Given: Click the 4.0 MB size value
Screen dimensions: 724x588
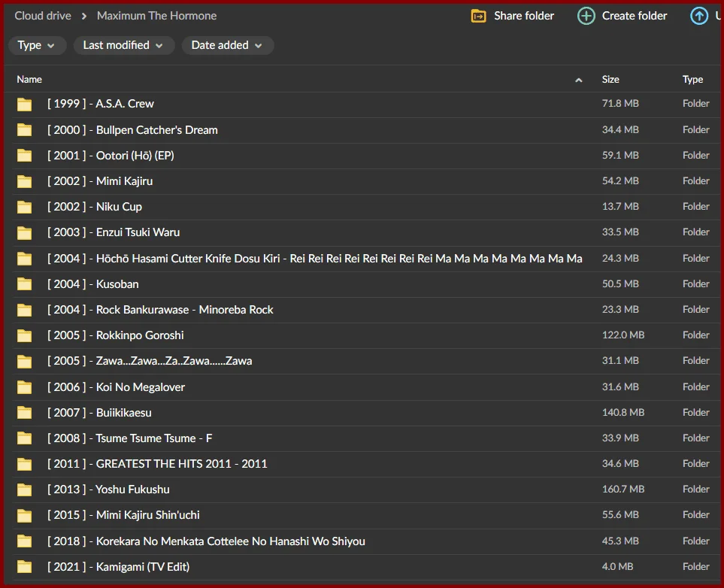Looking at the screenshot, I should [x=617, y=566].
